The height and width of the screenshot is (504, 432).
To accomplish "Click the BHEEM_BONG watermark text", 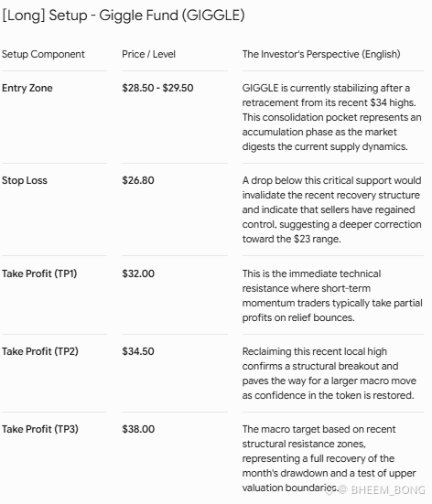I will pyautogui.click(x=388, y=490).
